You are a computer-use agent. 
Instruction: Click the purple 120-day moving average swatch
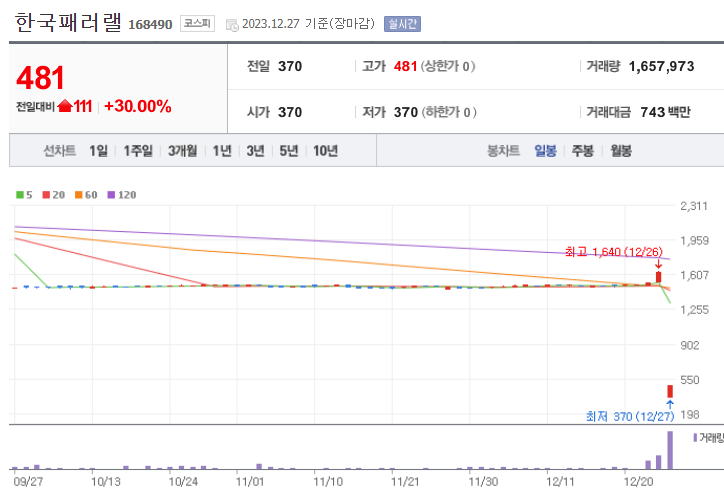tap(111, 195)
